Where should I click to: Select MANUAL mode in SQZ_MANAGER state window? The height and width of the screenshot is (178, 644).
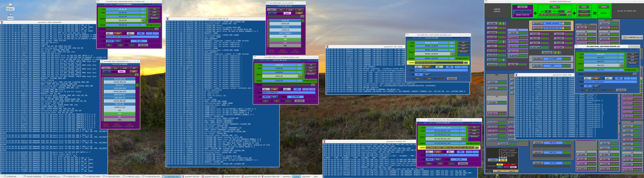[x=121, y=72]
